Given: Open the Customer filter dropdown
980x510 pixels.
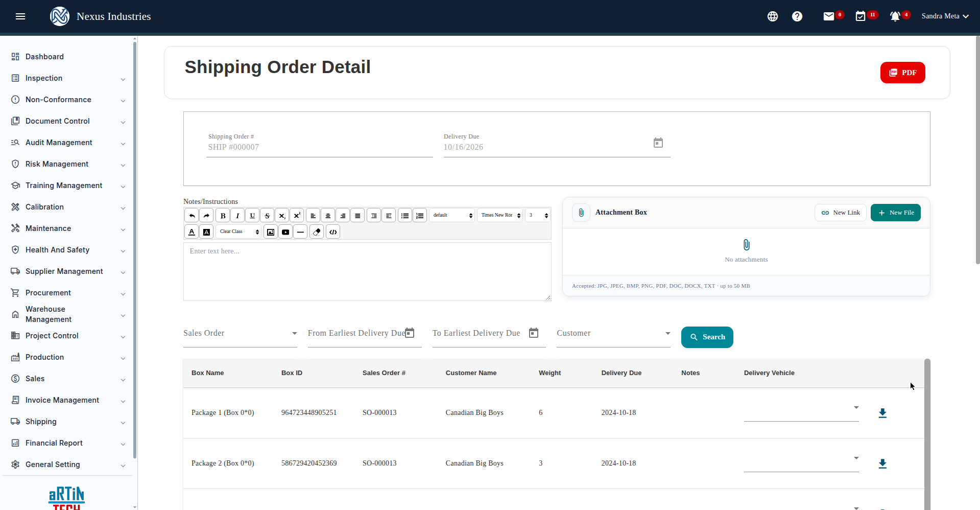Looking at the screenshot, I should (613, 334).
